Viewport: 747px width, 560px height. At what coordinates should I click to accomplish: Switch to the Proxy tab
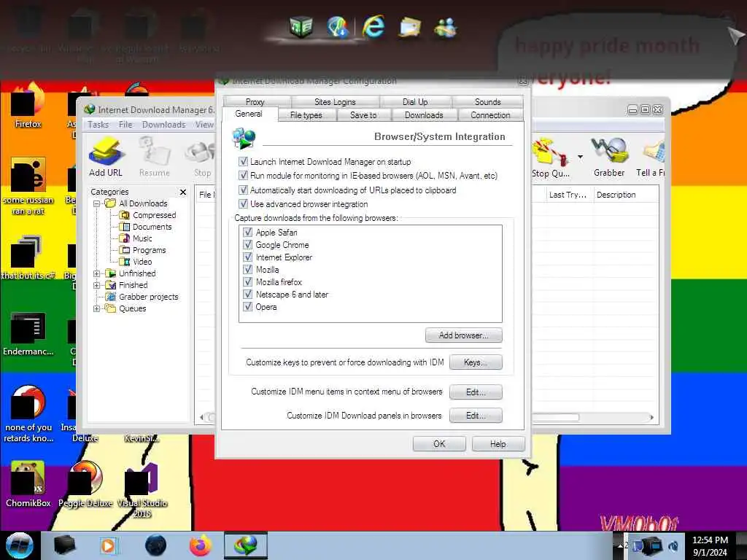point(255,101)
